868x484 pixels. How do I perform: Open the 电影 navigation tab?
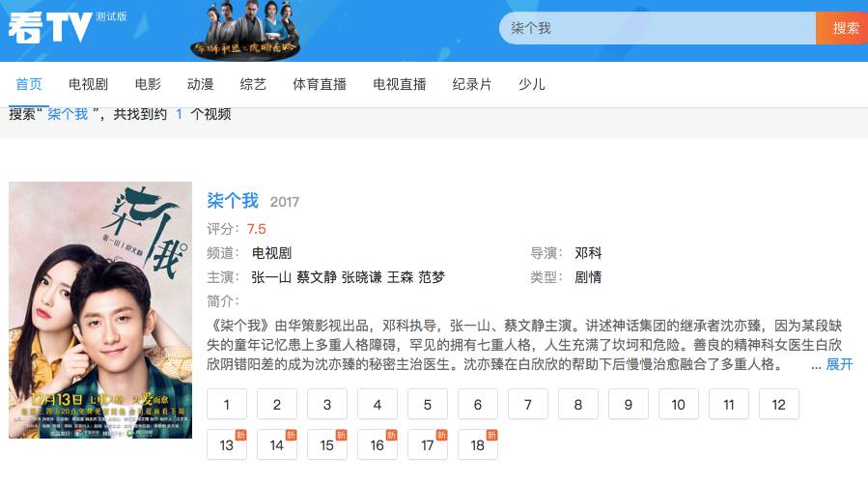pos(148,84)
